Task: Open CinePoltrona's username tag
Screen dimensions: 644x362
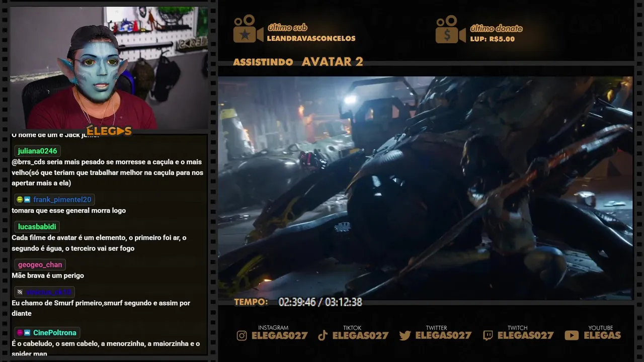Action: (55, 333)
